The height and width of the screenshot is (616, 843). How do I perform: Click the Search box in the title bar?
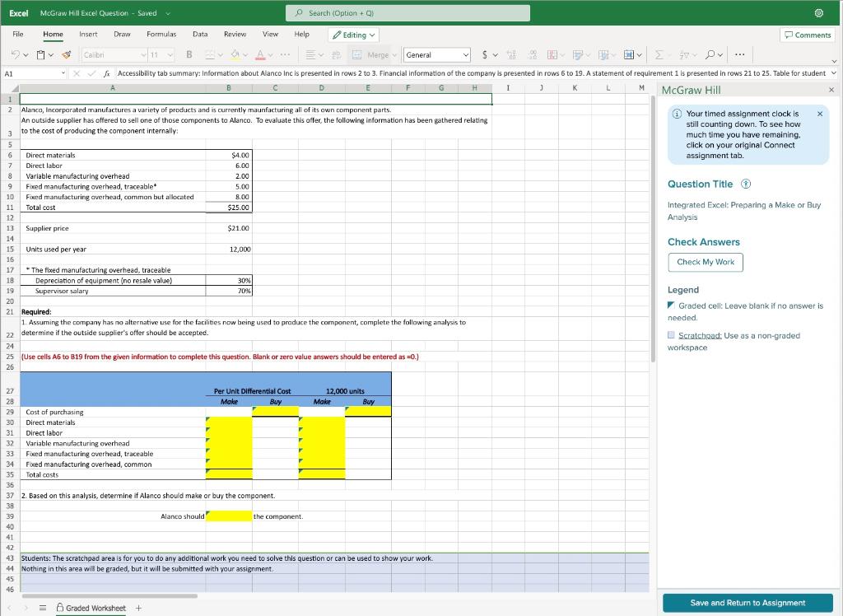(x=408, y=13)
